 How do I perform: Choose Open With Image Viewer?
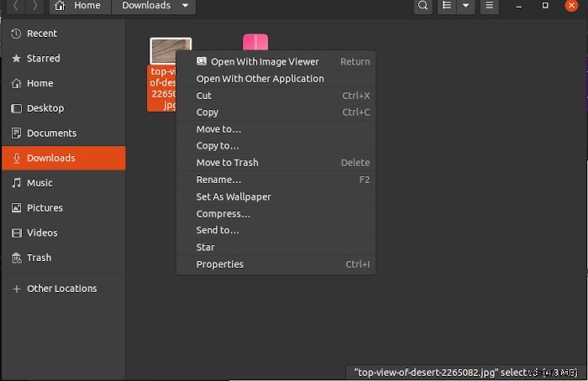click(x=276, y=61)
